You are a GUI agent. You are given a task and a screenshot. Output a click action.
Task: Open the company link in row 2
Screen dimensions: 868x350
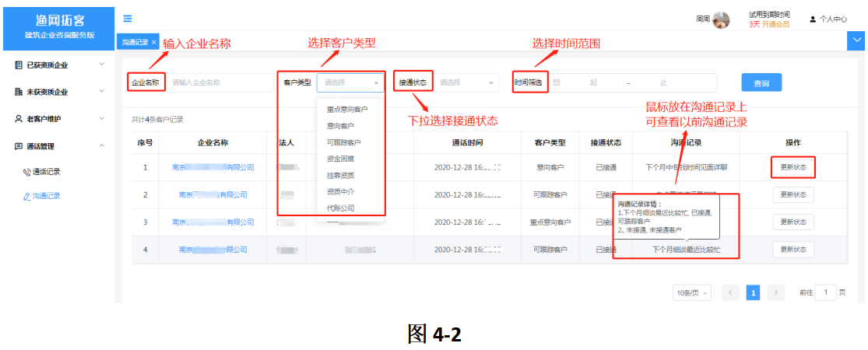click(213, 194)
